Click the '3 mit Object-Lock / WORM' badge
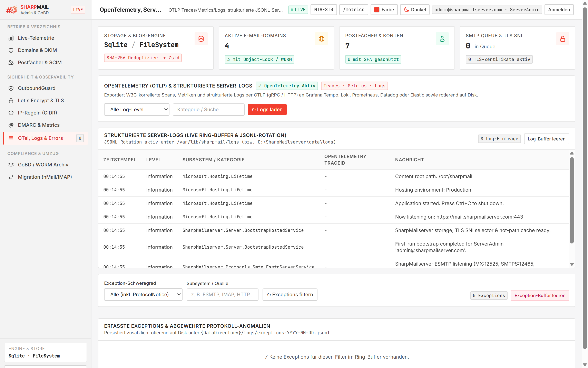Image resolution: width=588 pixels, height=368 pixels. click(x=259, y=59)
